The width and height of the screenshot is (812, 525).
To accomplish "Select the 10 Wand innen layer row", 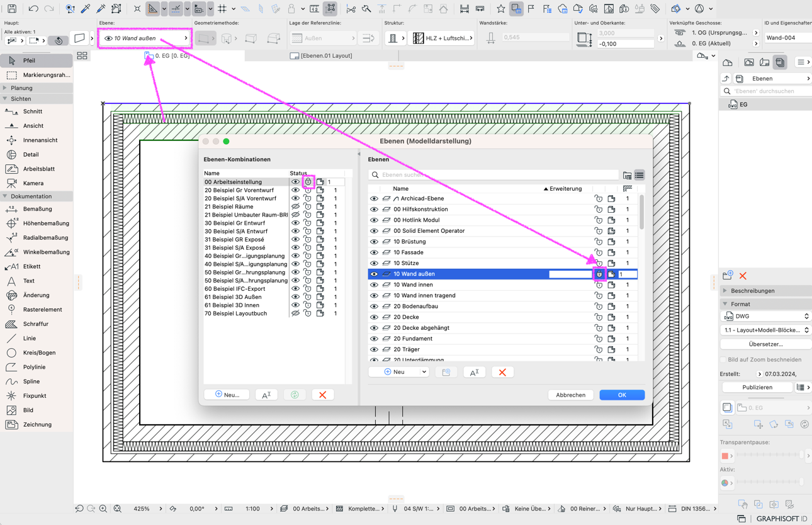I will pos(502,285).
